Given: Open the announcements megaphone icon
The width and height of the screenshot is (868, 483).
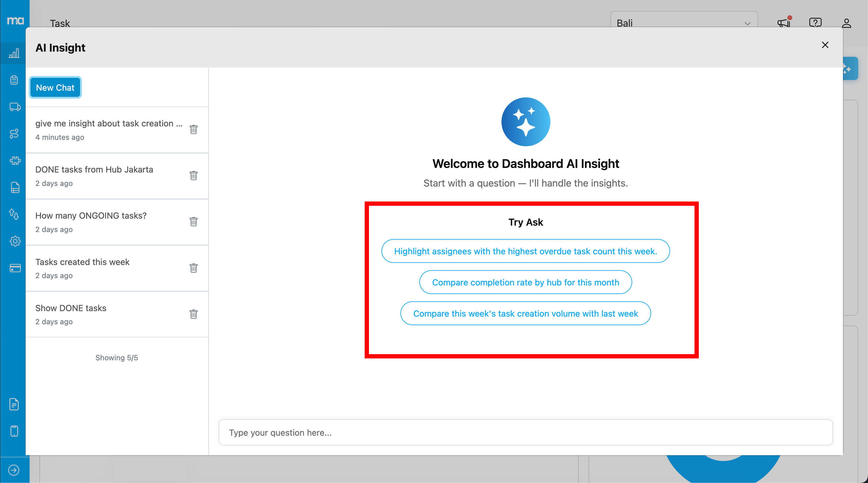Looking at the screenshot, I should (784, 23).
